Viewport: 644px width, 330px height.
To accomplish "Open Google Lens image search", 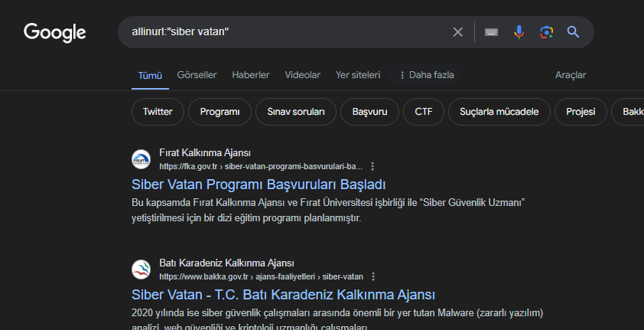I will [x=546, y=32].
